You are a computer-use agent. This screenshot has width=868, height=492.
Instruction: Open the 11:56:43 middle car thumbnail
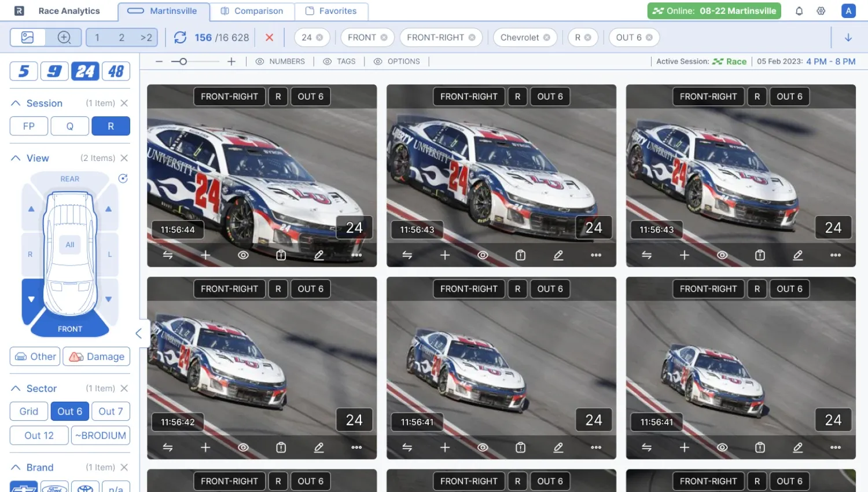pyautogui.click(x=501, y=176)
